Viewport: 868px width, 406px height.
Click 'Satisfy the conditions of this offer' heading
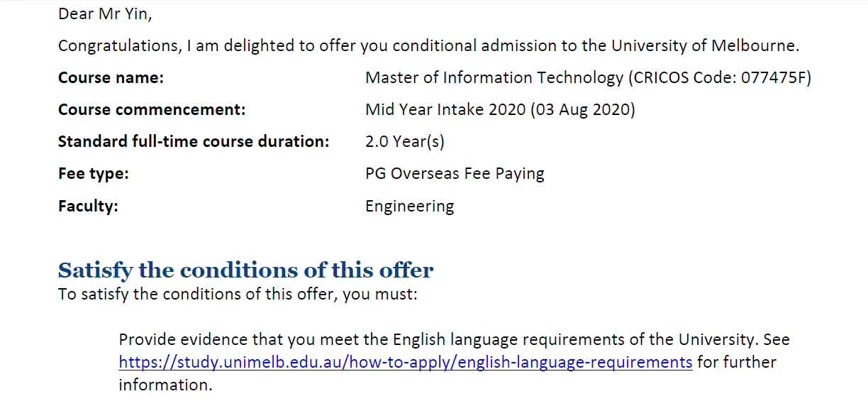point(245,270)
